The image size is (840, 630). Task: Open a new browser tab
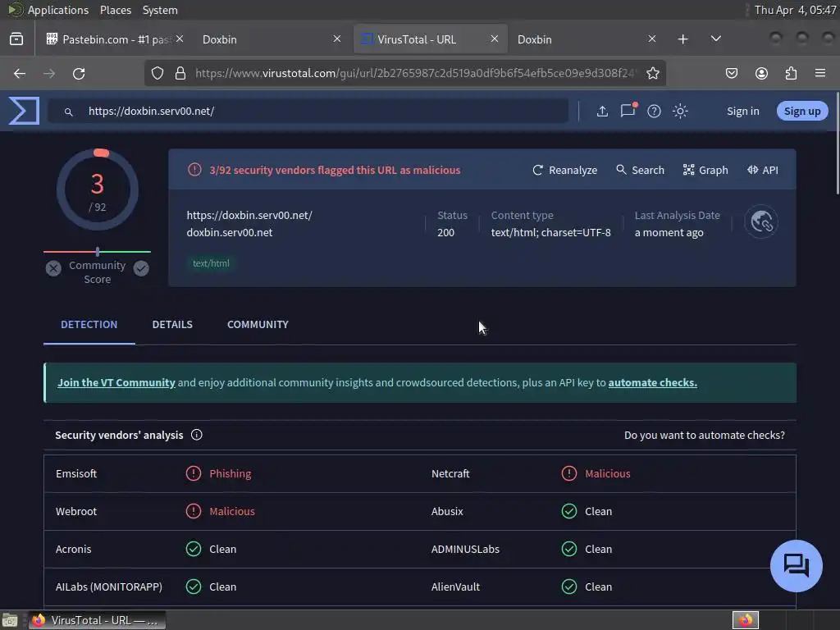(682, 39)
